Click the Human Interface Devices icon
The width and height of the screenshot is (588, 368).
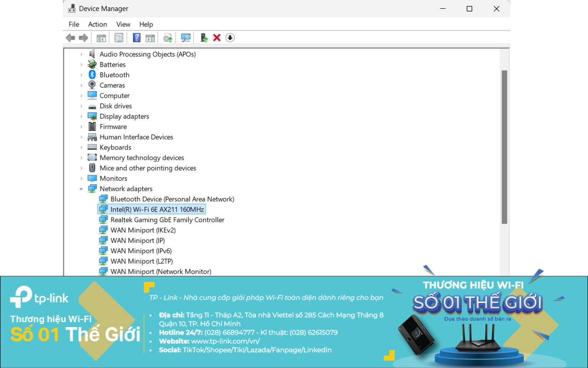point(92,137)
